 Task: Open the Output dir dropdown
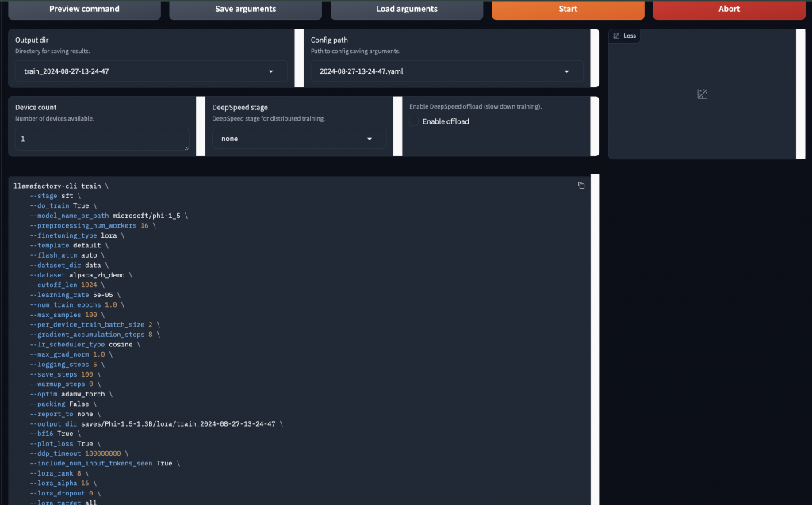(x=151, y=71)
